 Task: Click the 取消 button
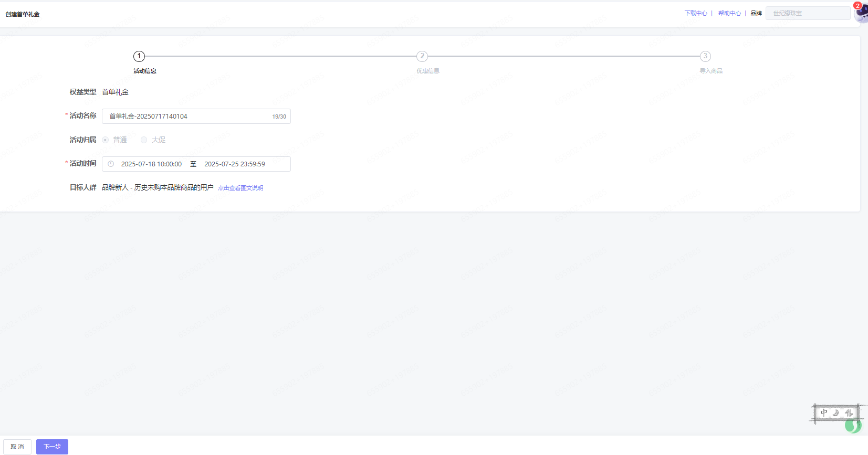[17, 447]
